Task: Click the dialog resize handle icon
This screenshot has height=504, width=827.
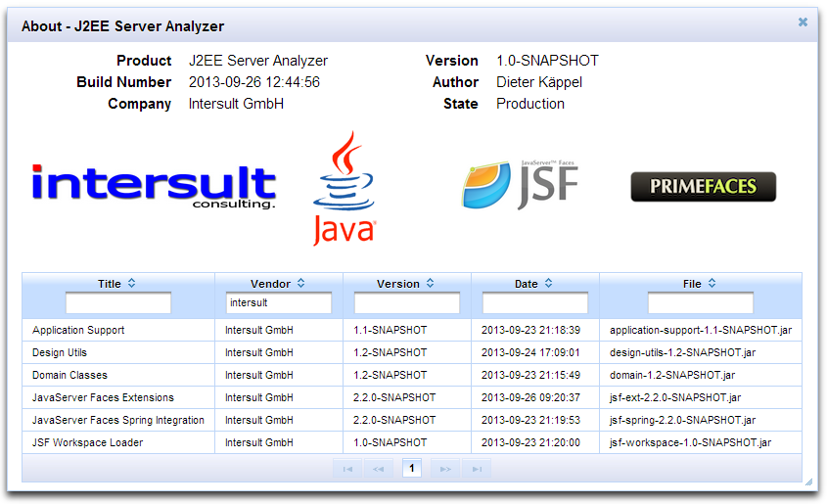Action: (809, 481)
